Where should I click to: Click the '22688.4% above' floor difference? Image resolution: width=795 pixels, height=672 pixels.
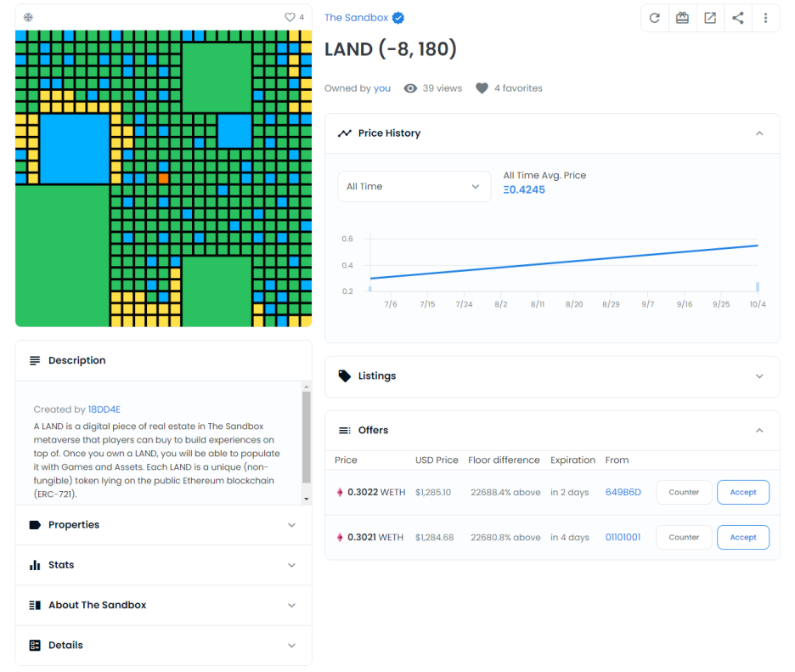click(505, 493)
